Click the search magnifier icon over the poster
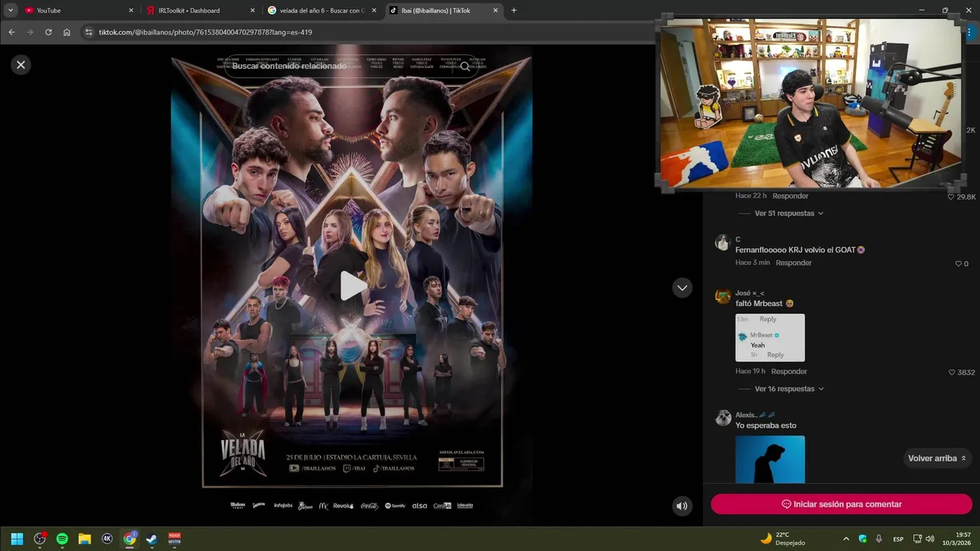The height and width of the screenshot is (551, 980). (x=465, y=67)
